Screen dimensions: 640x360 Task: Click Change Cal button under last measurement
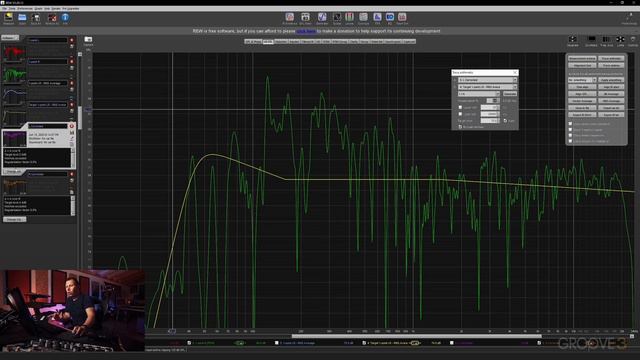click(15, 219)
